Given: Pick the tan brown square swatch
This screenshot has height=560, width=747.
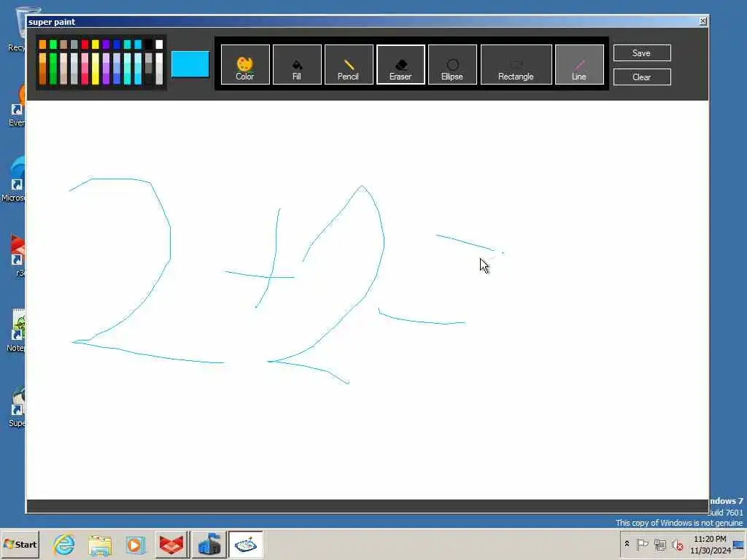Looking at the screenshot, I should [x=63, y=44].
